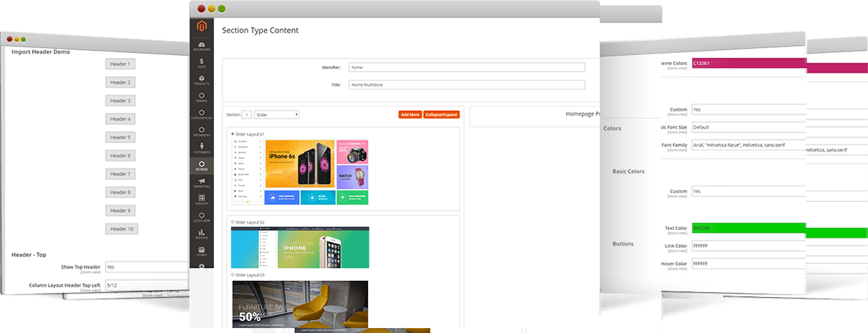Click the Header 4 import button
The width and height of the screenshot is (868, 333).
[x=120, y=119]
